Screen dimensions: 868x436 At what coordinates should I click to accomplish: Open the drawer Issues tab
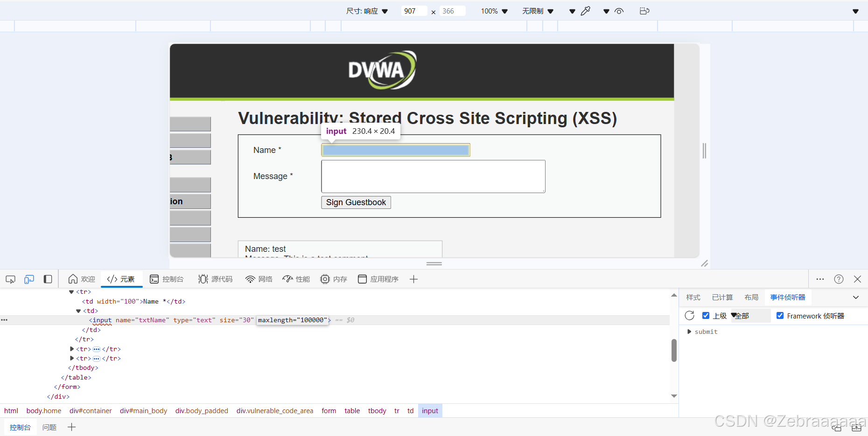coord(49,427)
